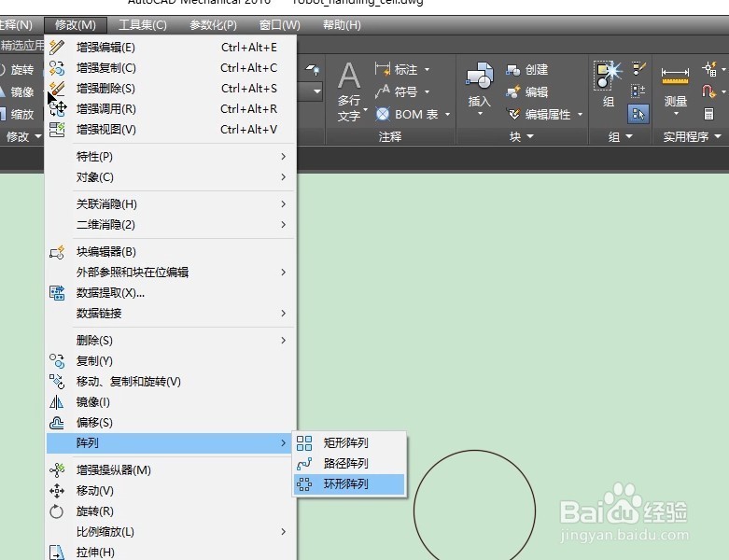The height and width of the screenshot is (560, 729).
Task: Click the 多行文字 large A text icon
Action: (349, 76)
